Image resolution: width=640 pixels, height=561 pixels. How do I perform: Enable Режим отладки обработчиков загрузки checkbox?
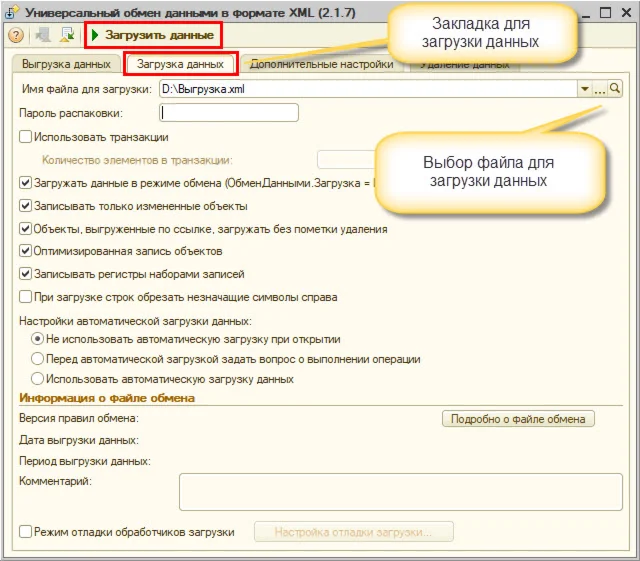[25, 532]
